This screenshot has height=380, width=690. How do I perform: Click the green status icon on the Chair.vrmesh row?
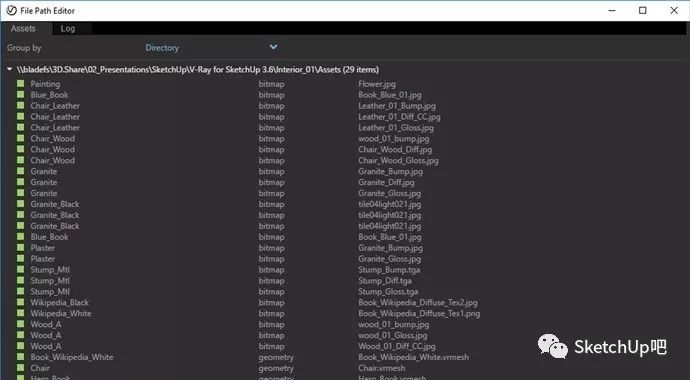tap(20, 368)
